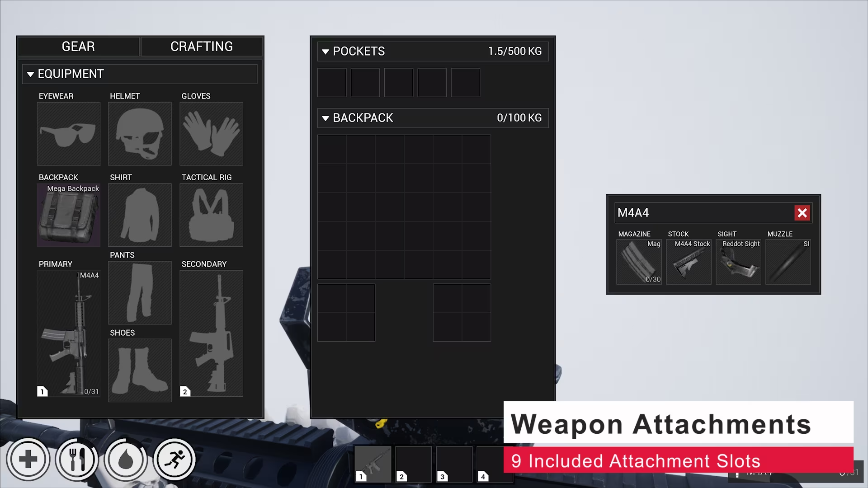
Task: Click the stamina/run status icon
Action: 175,459
